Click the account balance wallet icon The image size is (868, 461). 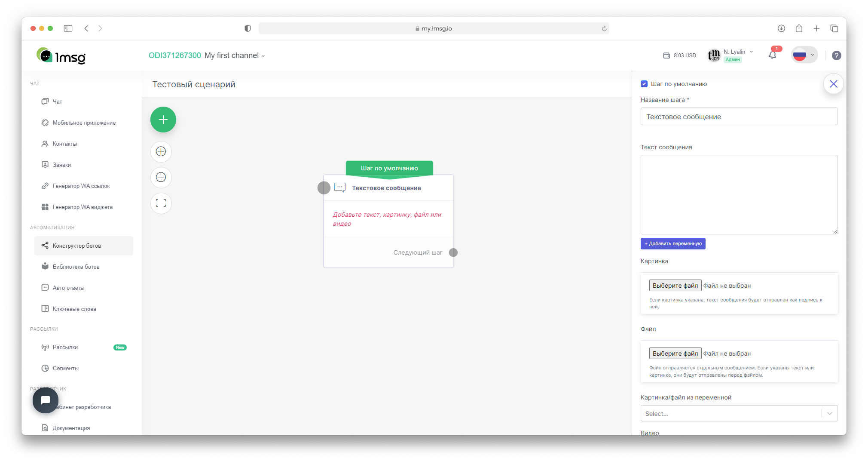666,55
